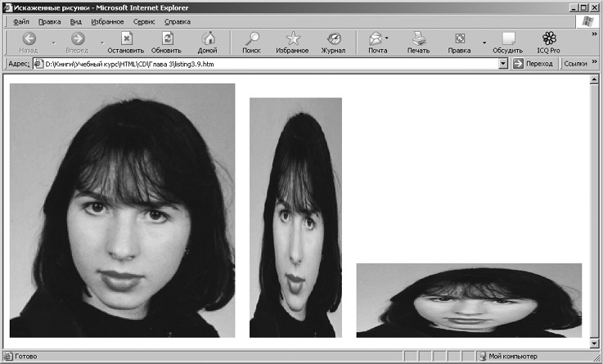Show the Журнал (History) panel
This screenshot has width=603, height=364.
click(x=333, y=38)
